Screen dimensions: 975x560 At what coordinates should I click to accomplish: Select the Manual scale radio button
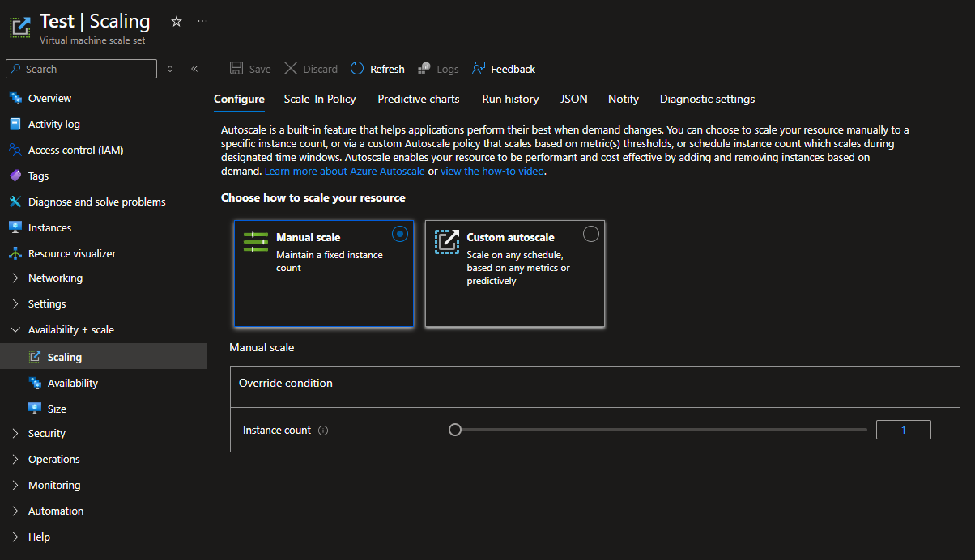coord(400,234)
